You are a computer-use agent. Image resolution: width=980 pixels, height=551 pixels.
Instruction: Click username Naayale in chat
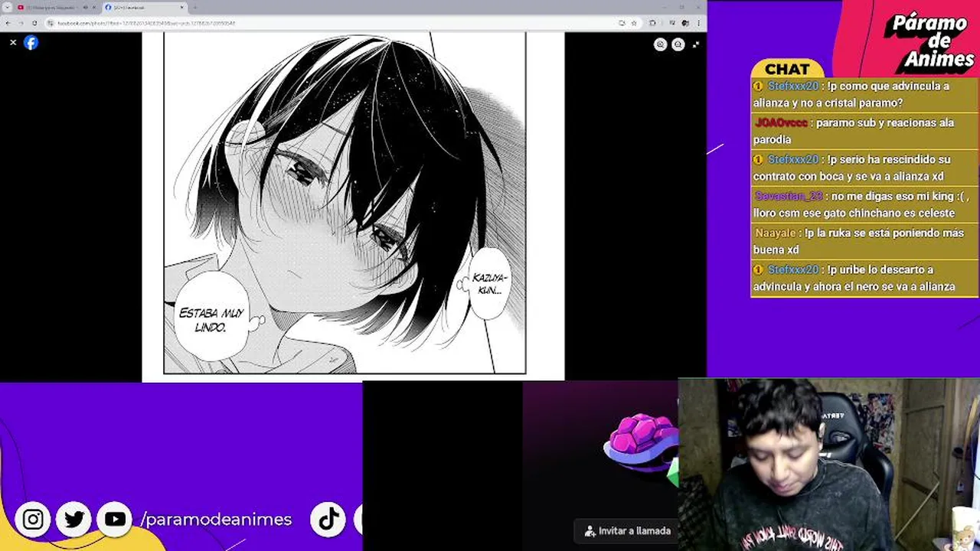point(776,233)
